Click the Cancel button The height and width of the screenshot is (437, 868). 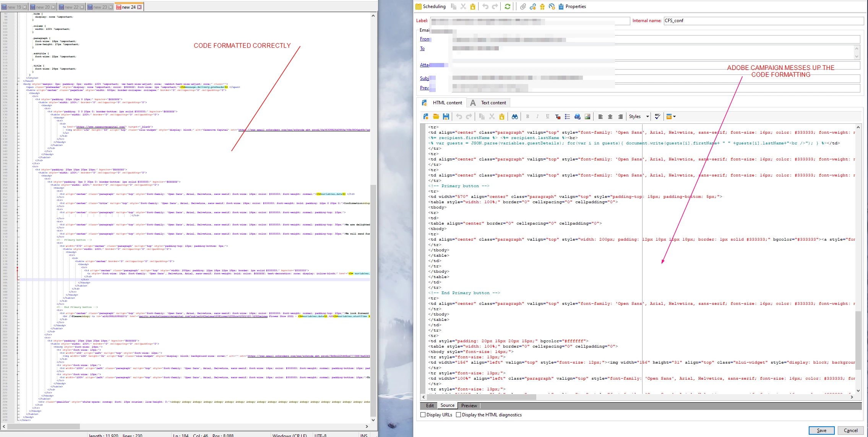pyautogui.click(x=850, y=431)
